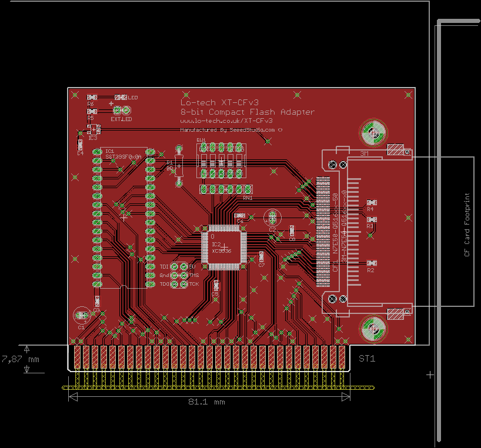Click the ST1 edge connector label
This screenshot has height=448, width=481.
coord(367,359)
